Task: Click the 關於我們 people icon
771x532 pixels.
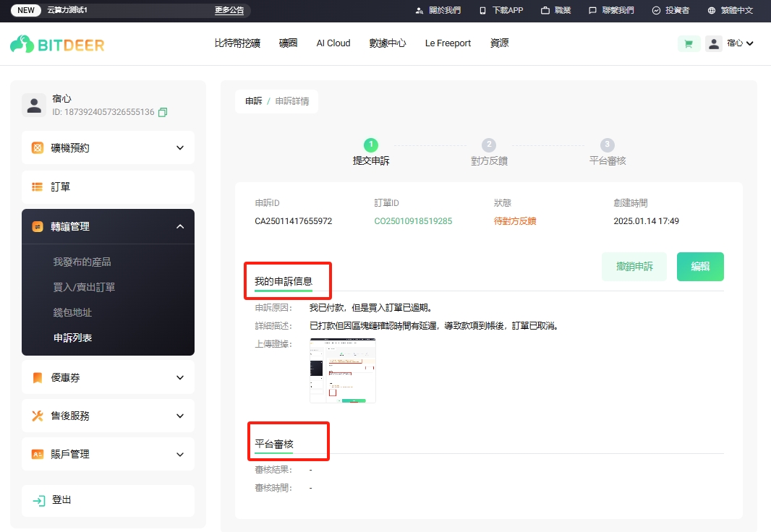Action: click(x=419, y=10)
